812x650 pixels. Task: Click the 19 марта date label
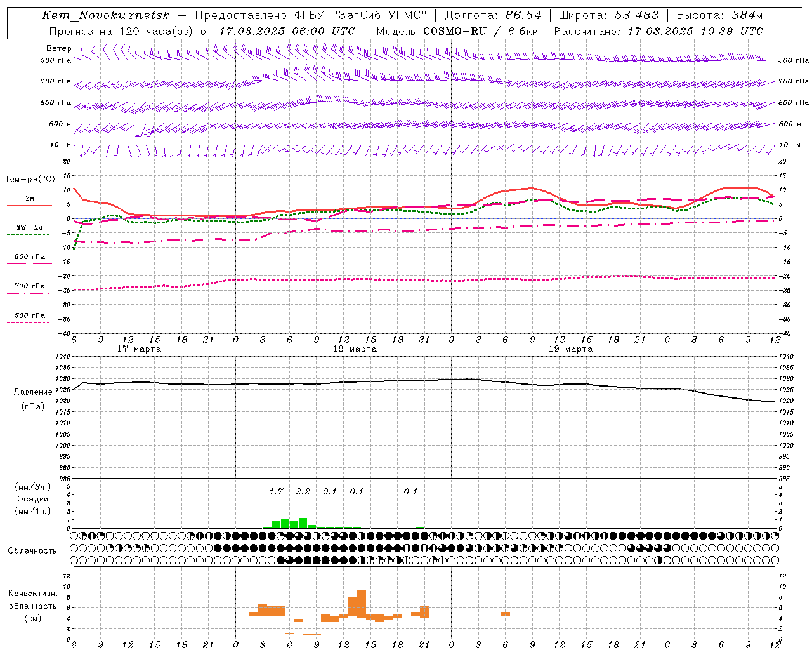(x=570, y=348)
